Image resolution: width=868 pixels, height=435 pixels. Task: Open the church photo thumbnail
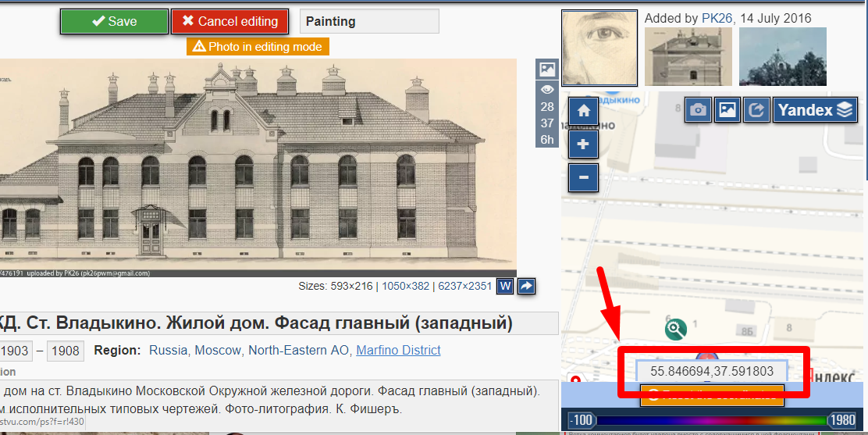tap(782, 56)
